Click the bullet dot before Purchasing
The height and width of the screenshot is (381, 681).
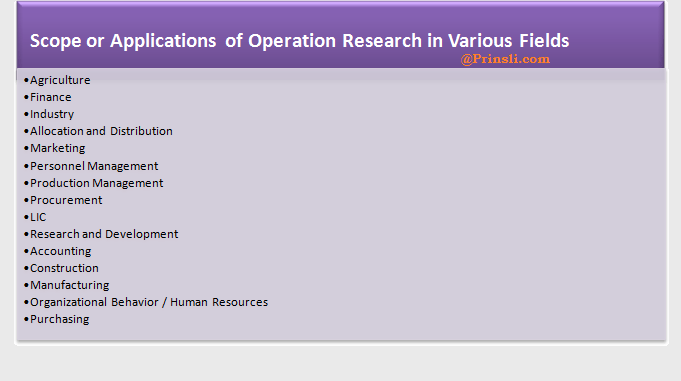point(26,319)
